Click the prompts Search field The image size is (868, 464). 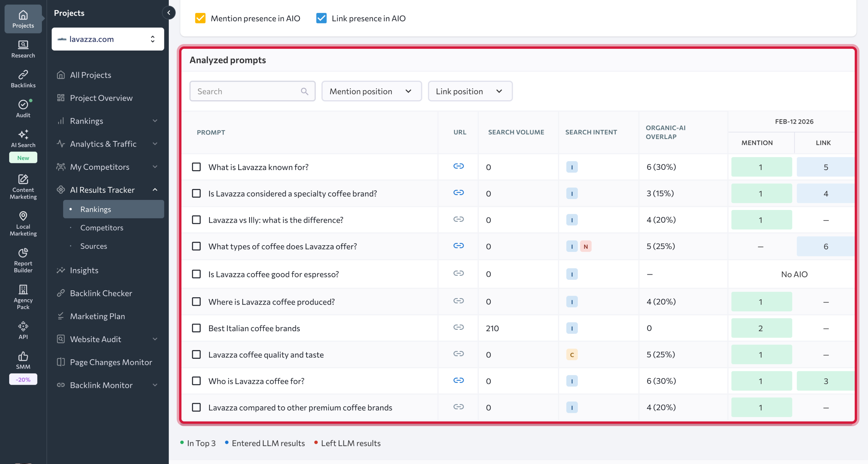(248, 91)
